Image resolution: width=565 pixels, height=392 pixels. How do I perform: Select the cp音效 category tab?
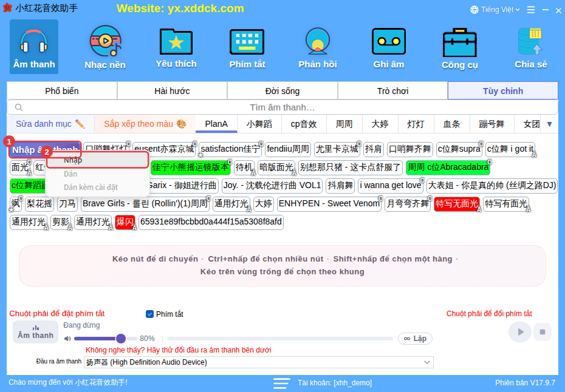pos(304,124)
